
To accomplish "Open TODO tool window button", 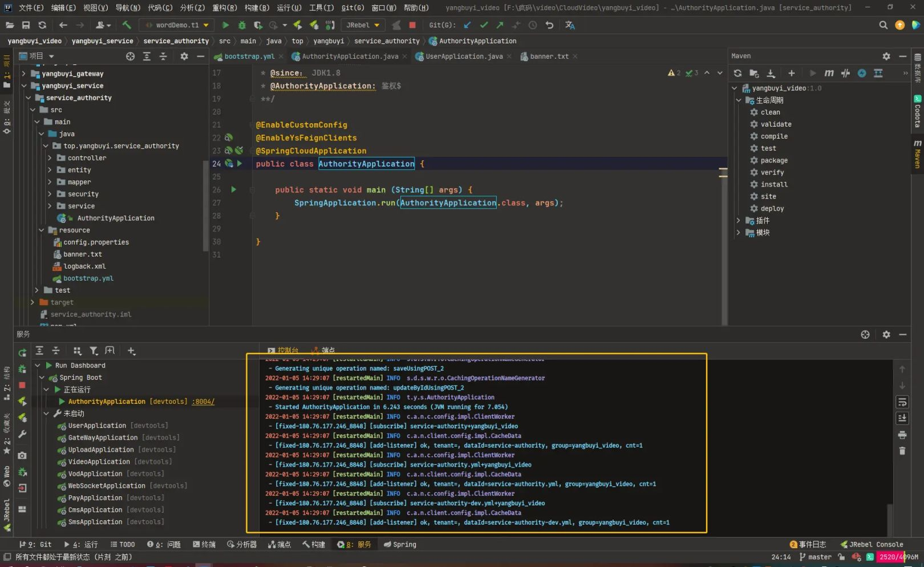I will point(123,545).
